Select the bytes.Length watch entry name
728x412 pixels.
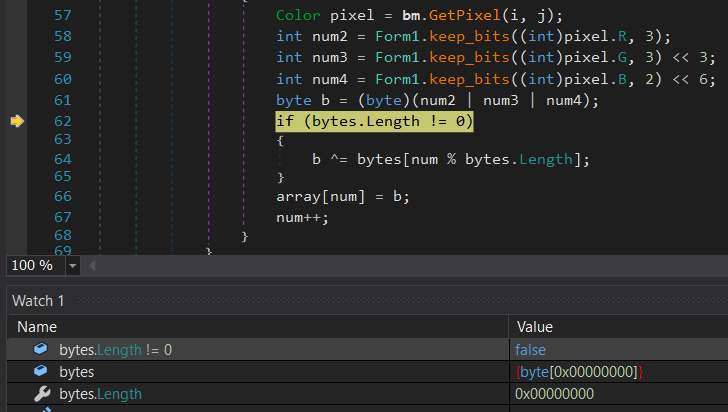pyautogui.click(x=100, y=394)
